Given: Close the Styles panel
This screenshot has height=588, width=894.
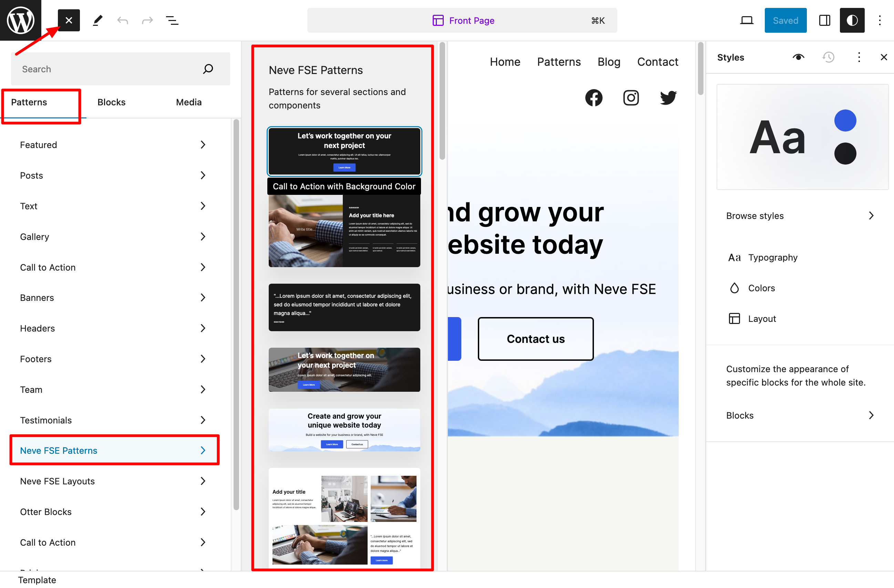Looking at the screenshot, I should point(883,57).
